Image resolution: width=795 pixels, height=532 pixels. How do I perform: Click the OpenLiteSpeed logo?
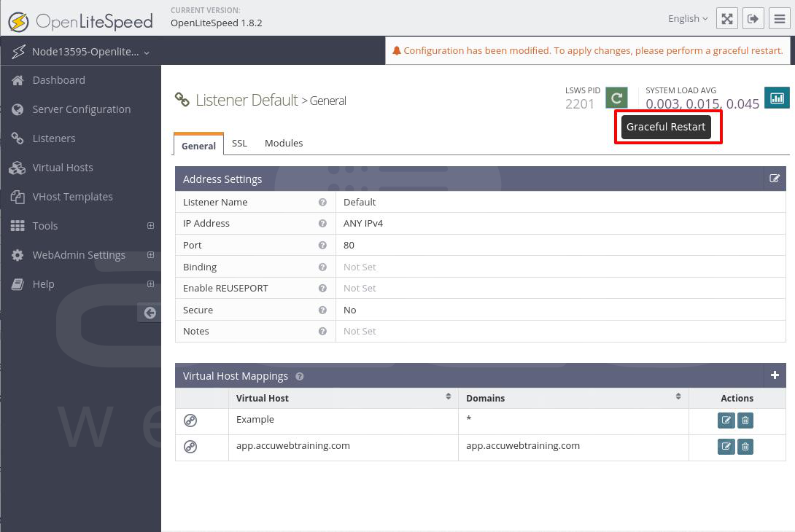click(x=81, y=21)
